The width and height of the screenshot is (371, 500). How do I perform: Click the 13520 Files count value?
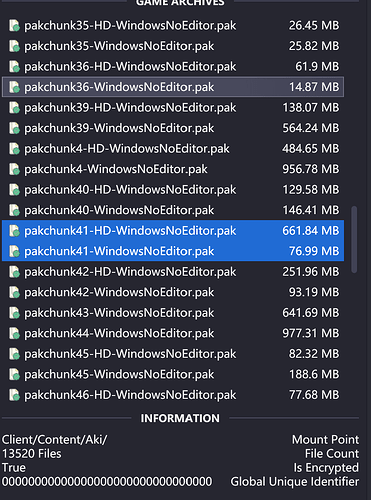coord(32,454)
